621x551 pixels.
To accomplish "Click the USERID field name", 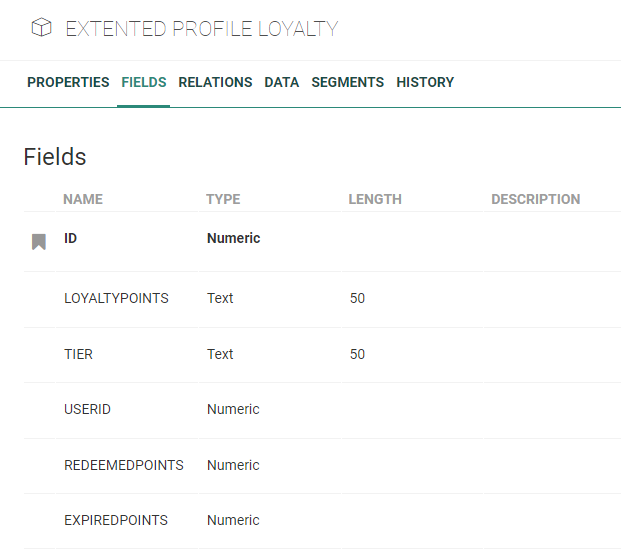I will tap(87, 409).
